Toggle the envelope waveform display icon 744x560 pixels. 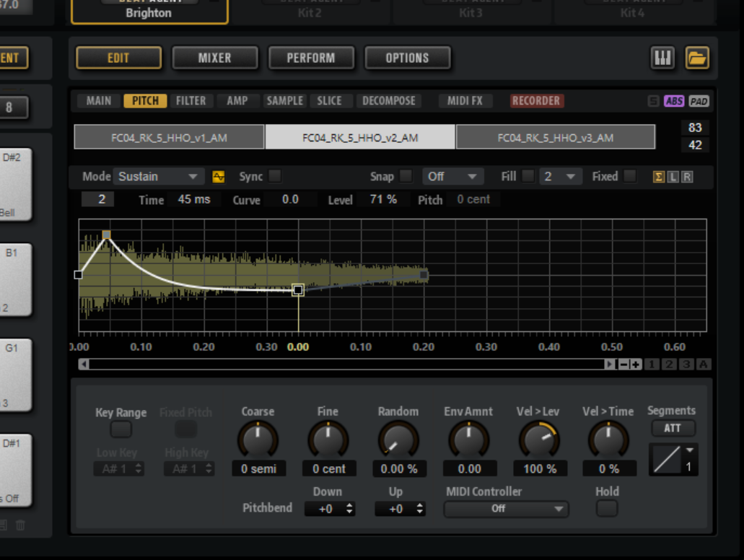(218, 177)
